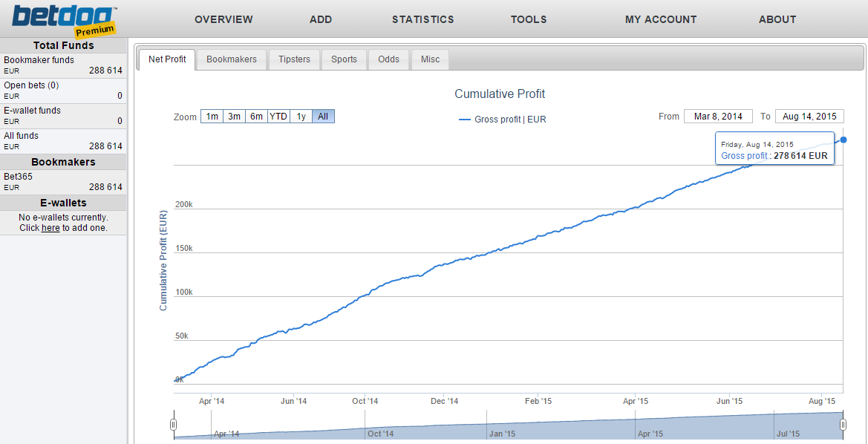Switch to the Bookmakers tab
Image resolution: width=868 pixels, height=444 pixels.
tap(232, 59)
